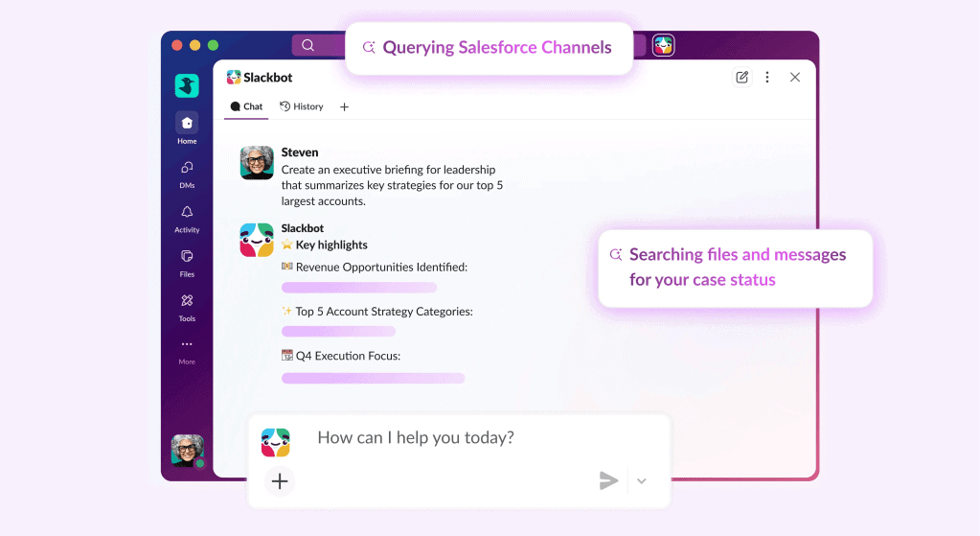
Task: Close the Slackbot panel
Action: [x=795, y=77]
